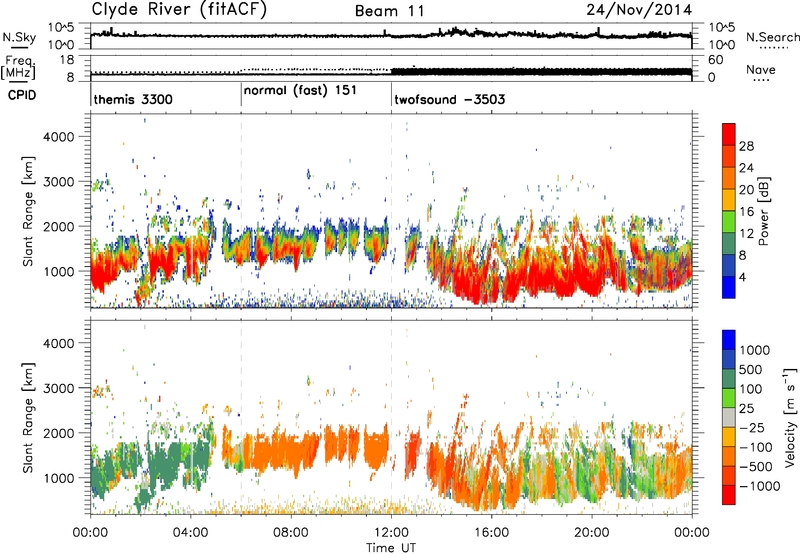Click the blue top of the Velocity color bar
Image resolution: width=800 pixels, height=554 pixels.
click(729, 340)
